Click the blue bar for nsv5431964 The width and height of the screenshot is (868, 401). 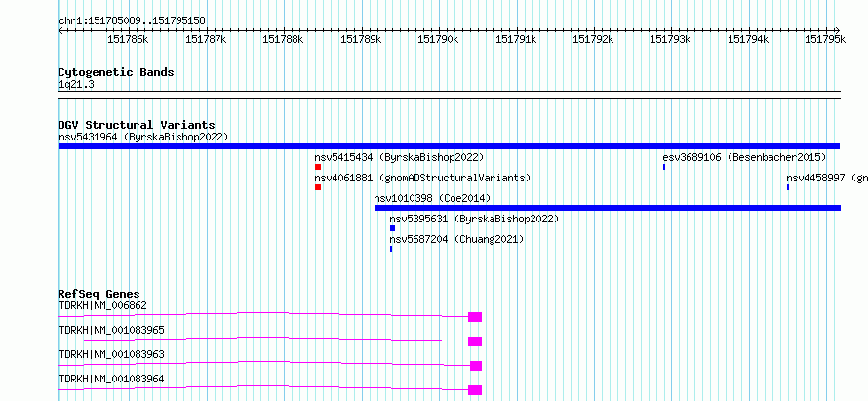click(x=449, y=146)
